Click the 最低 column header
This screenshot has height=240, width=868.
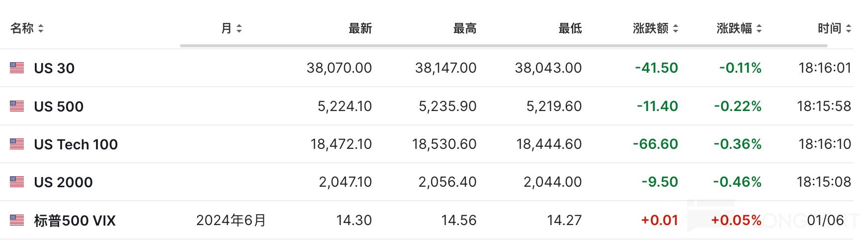click(x=570, y=29)
